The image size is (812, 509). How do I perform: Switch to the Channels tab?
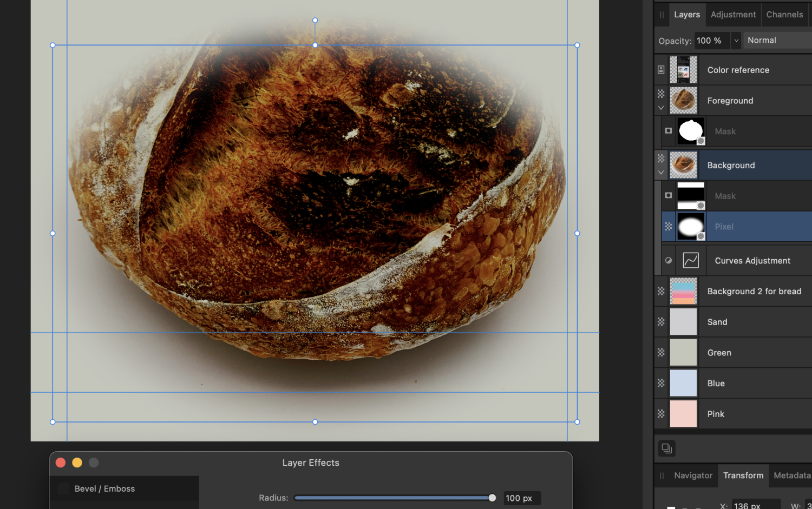tap(784, 15)
